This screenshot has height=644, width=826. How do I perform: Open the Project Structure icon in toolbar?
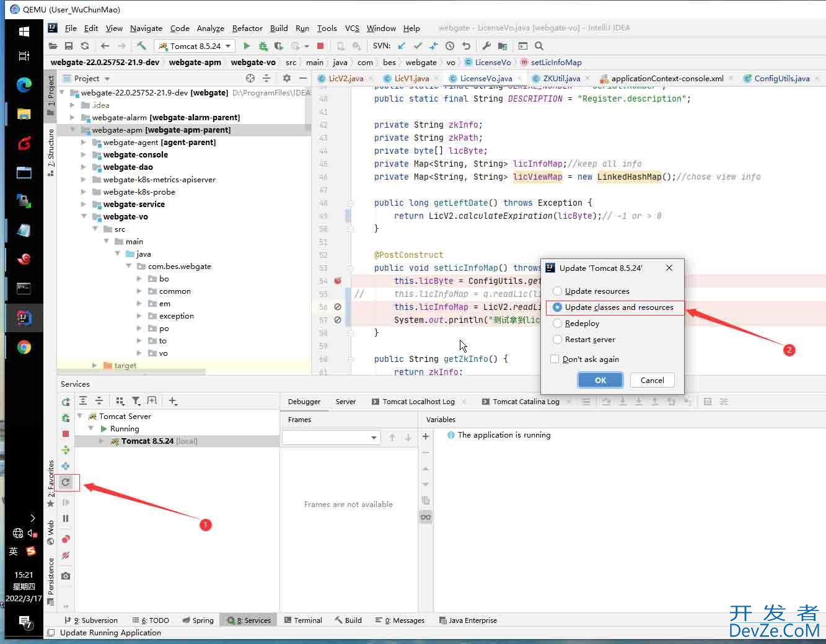coord(503,46)
